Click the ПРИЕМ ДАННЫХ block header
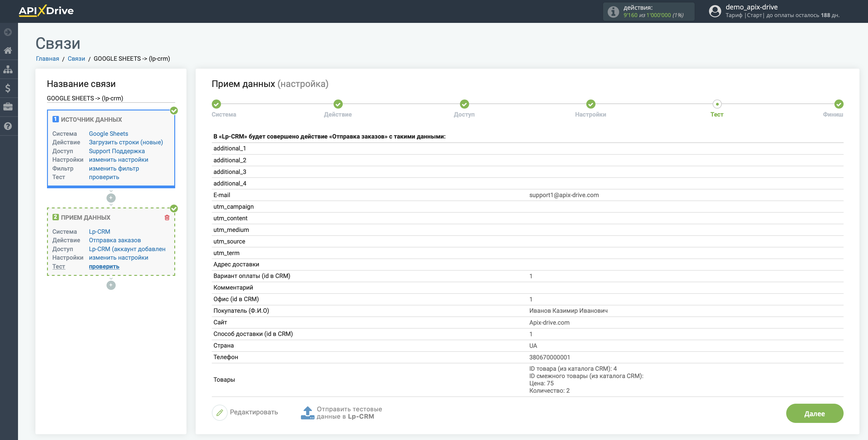The width and height of the screenshot is (868, 440). click(85, 218)
